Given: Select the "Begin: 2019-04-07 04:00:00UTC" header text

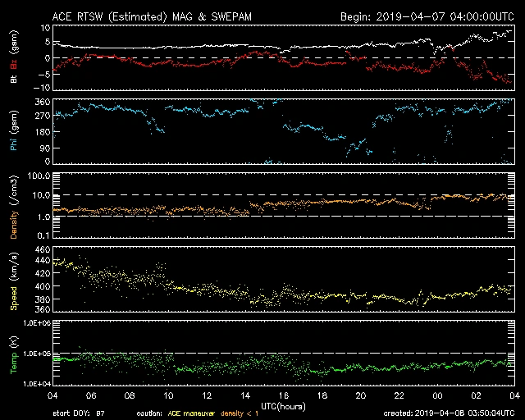Looking at the screenshot, I should click(x=427, y=16).
